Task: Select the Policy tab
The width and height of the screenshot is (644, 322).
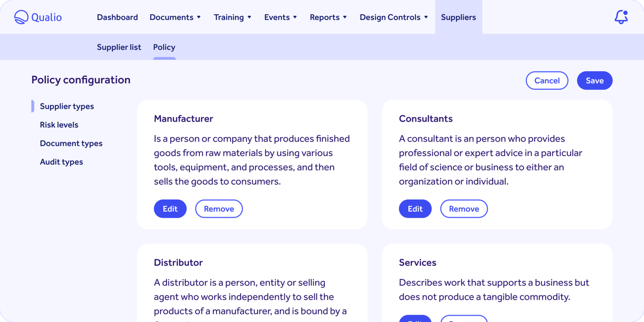Action: 164,47
